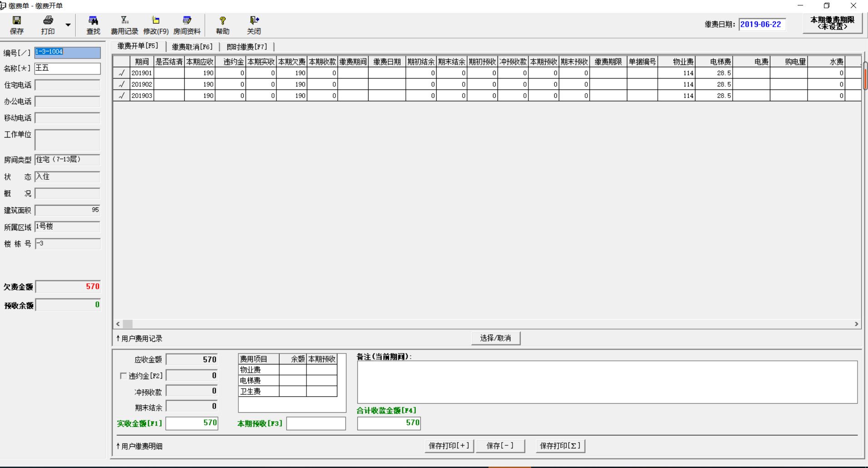Click the 移动电话 input field

[x=68, y=118]
